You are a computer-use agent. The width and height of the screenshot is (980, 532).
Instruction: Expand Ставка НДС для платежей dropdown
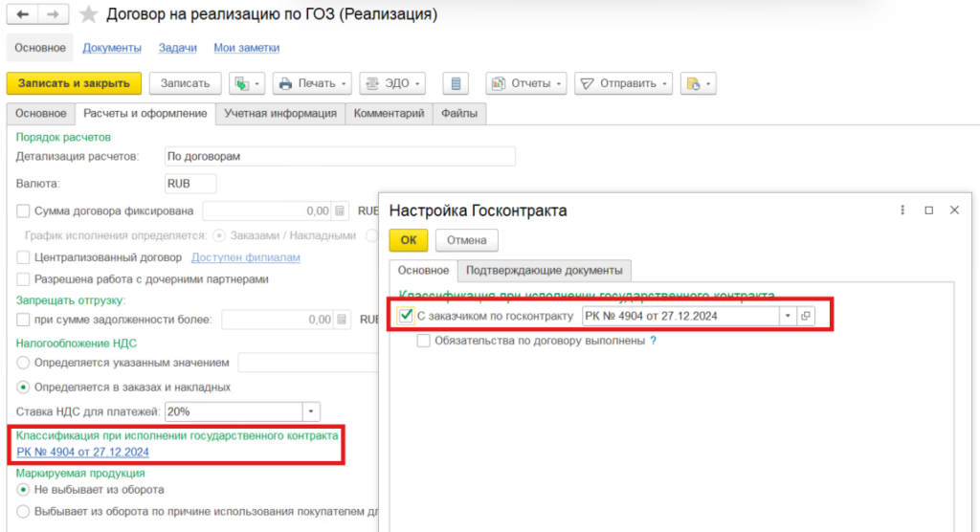(311, 412)
